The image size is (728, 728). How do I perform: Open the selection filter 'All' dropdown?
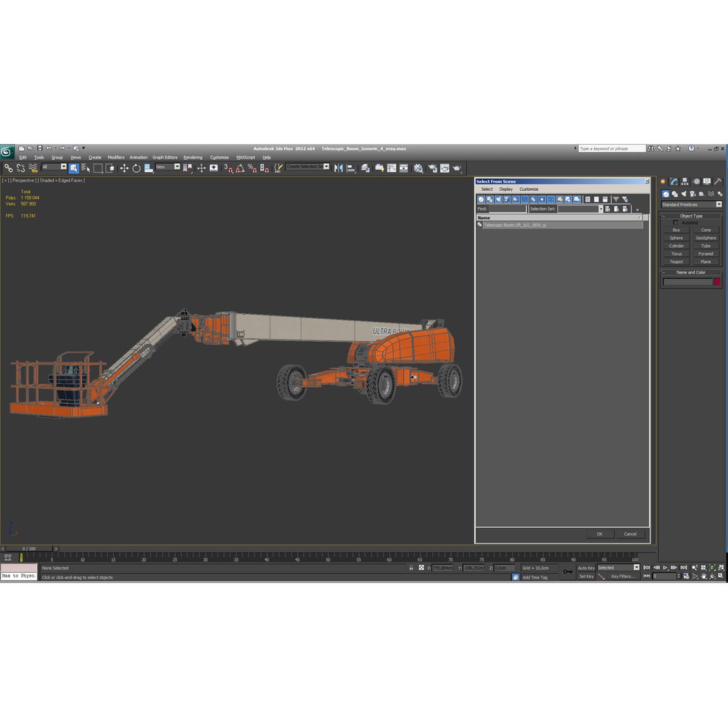point(55,166)
